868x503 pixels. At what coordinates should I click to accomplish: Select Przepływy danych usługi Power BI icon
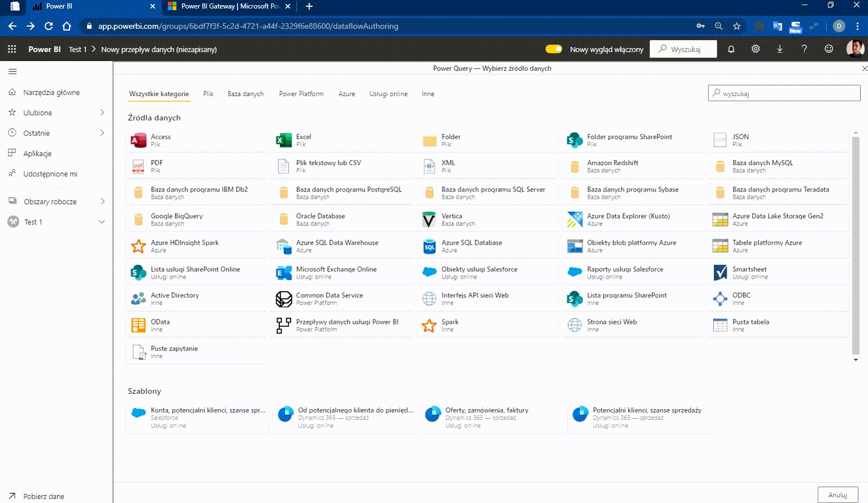284,325
